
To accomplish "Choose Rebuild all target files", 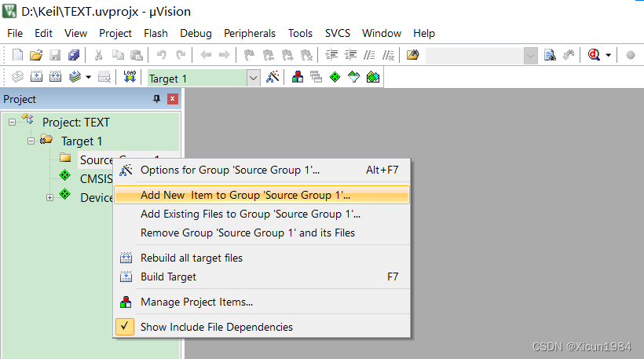I will [x=262, y=258].
